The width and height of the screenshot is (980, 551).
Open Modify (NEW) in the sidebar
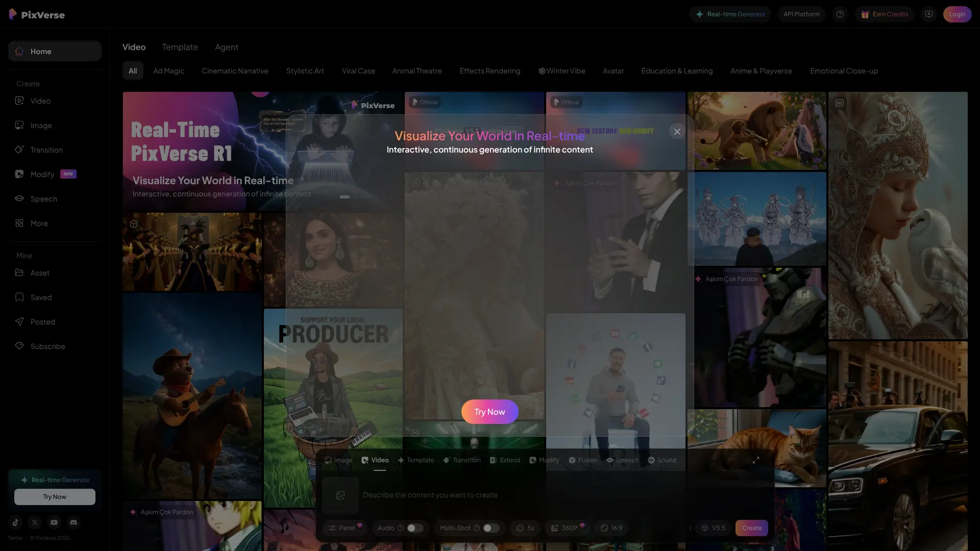tap(55, 174)
